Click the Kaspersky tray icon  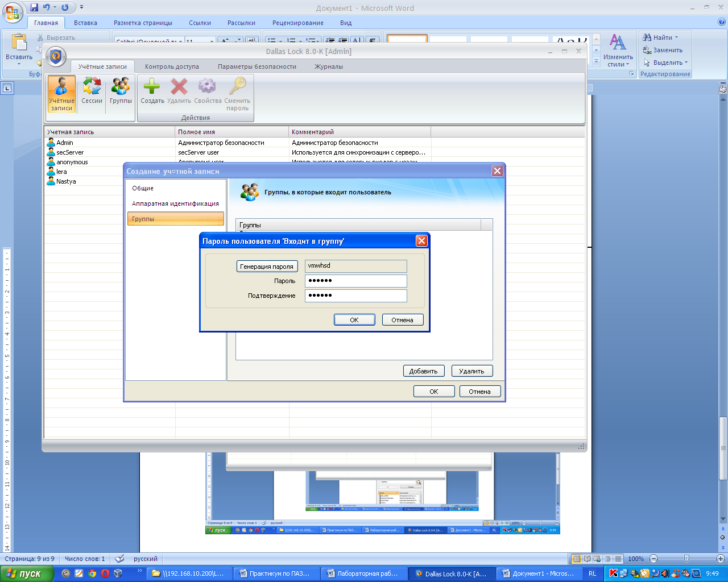coord(614,573)
